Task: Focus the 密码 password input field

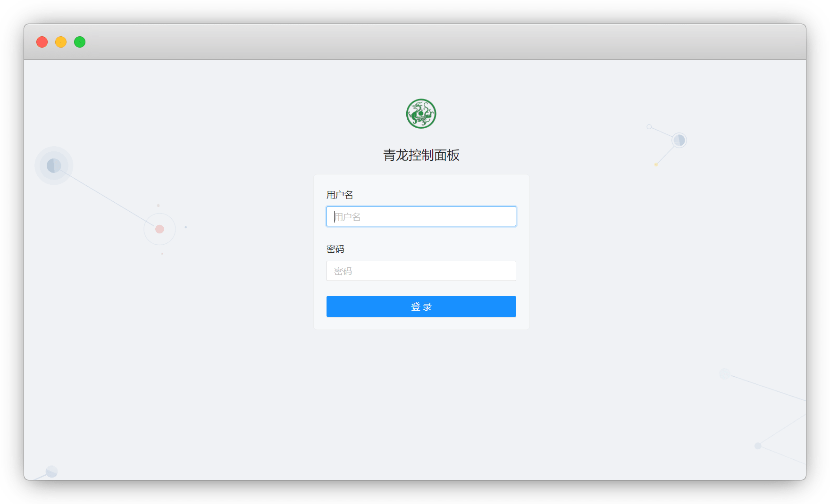Action: click(x=421, y=271)
